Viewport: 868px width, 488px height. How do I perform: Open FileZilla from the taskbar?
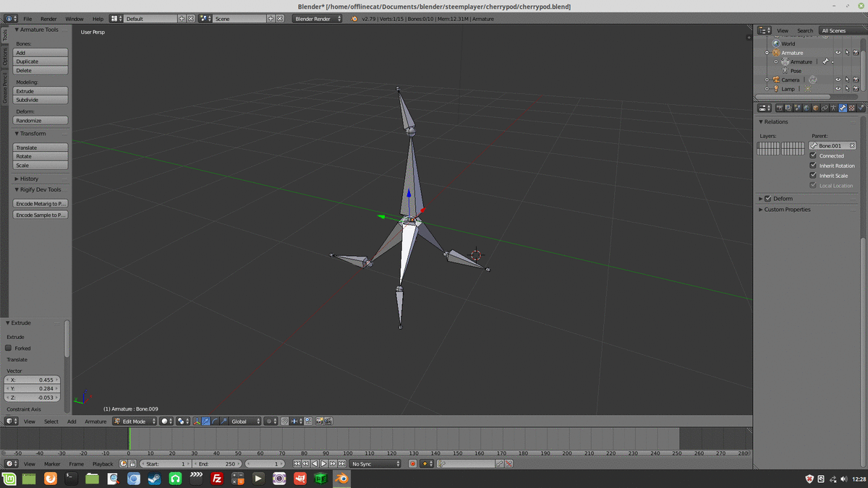[217, 479]
